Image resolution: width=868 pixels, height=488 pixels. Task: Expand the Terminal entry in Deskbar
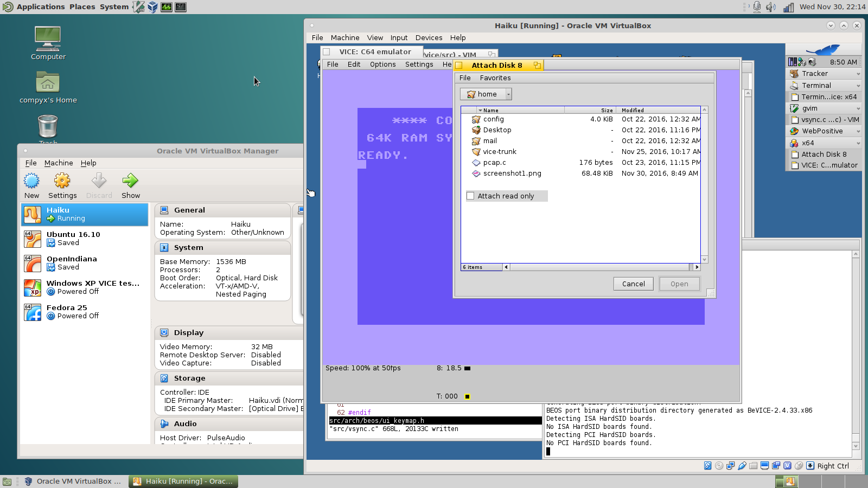(858, 86)
